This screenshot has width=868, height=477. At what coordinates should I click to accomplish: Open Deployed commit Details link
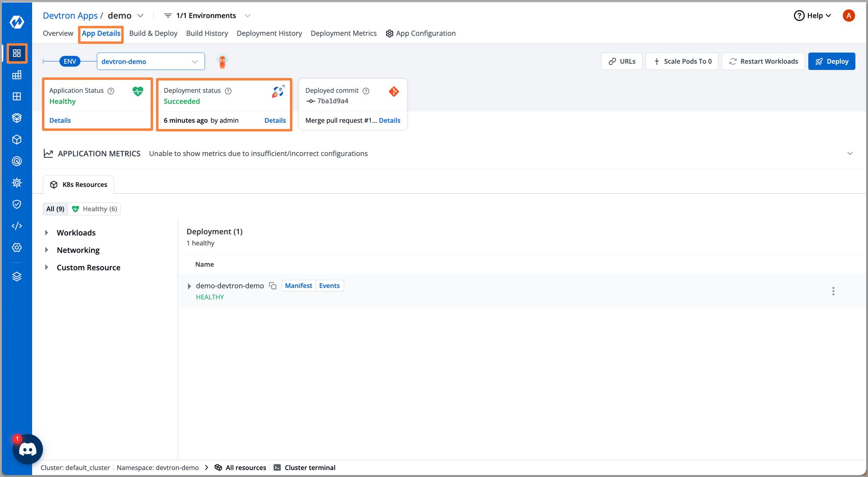pos(390,121)
